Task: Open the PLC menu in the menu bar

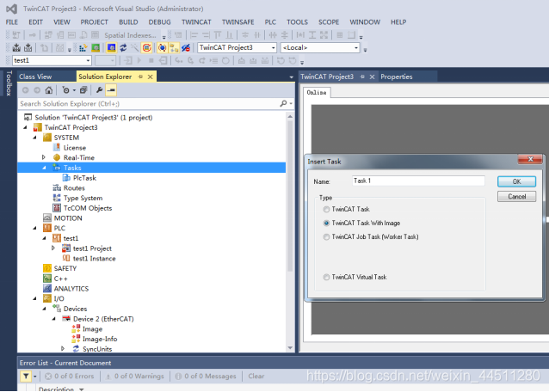Action: (x=270, y=22)
